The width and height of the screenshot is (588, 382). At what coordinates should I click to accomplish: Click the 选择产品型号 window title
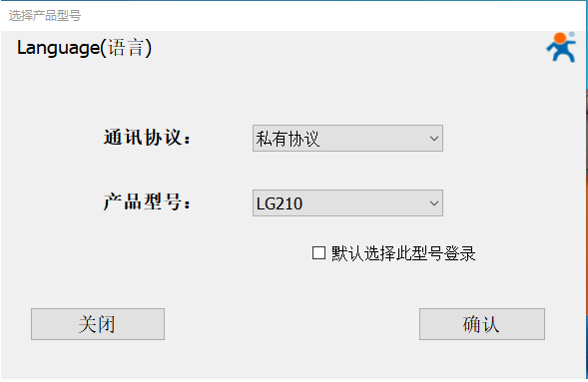coord(45,15)
